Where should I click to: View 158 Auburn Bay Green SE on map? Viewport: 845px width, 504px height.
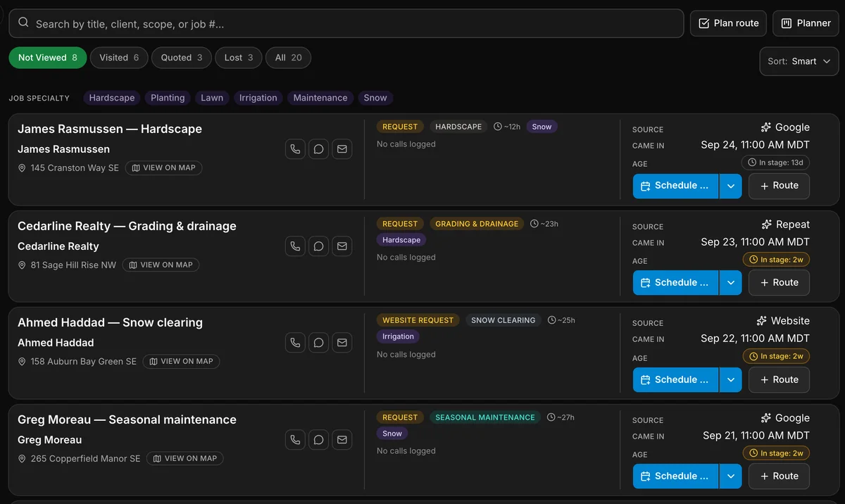[x=182, y=362]
